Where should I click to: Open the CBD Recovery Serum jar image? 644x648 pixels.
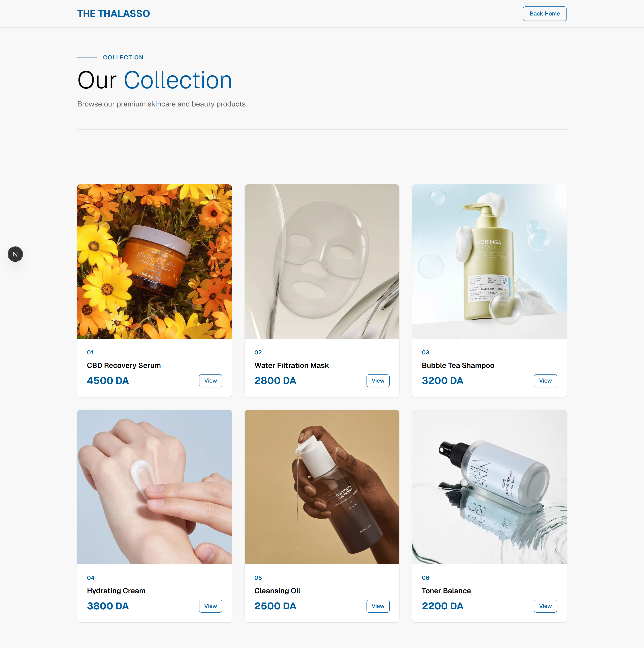(x=154, y=262)
